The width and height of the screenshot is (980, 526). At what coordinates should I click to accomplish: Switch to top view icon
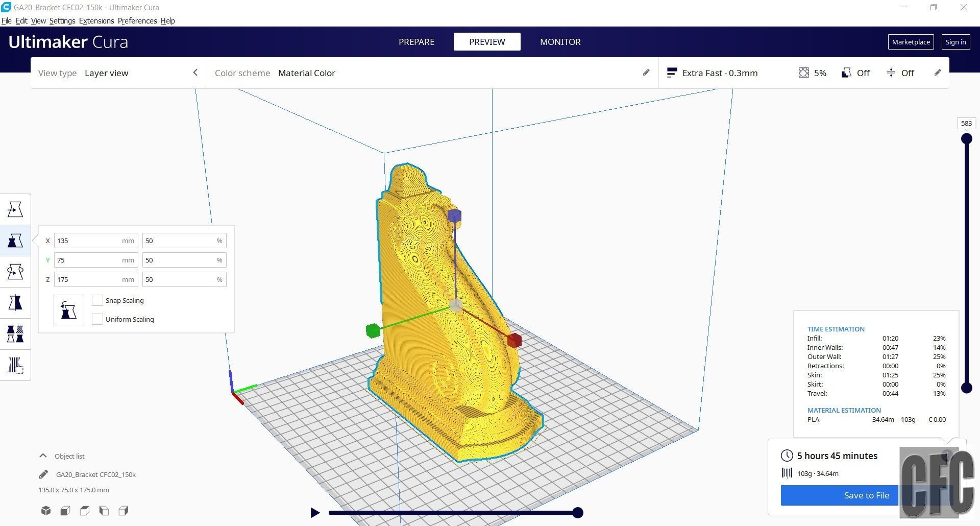(x=85, y=511)
